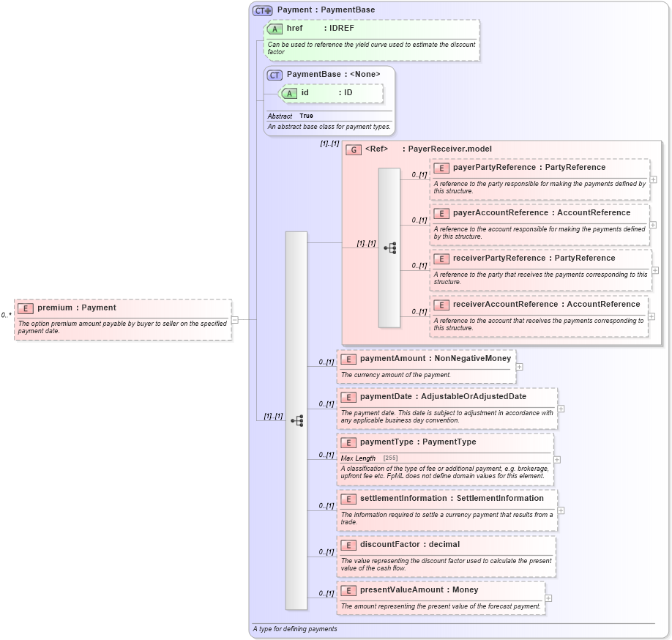
Task: Click the E icon of payerAccountReference
Action: click(x=441, y=214)
